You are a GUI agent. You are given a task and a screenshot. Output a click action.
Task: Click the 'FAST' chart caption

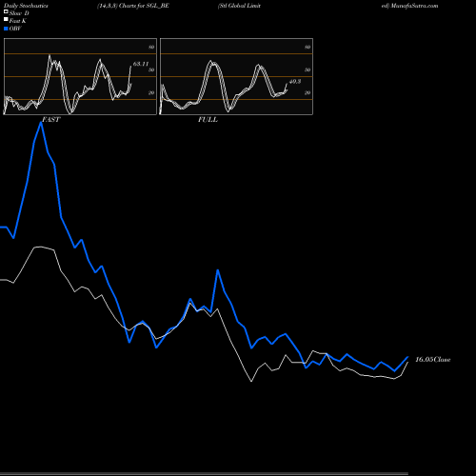tap(51, 120)
